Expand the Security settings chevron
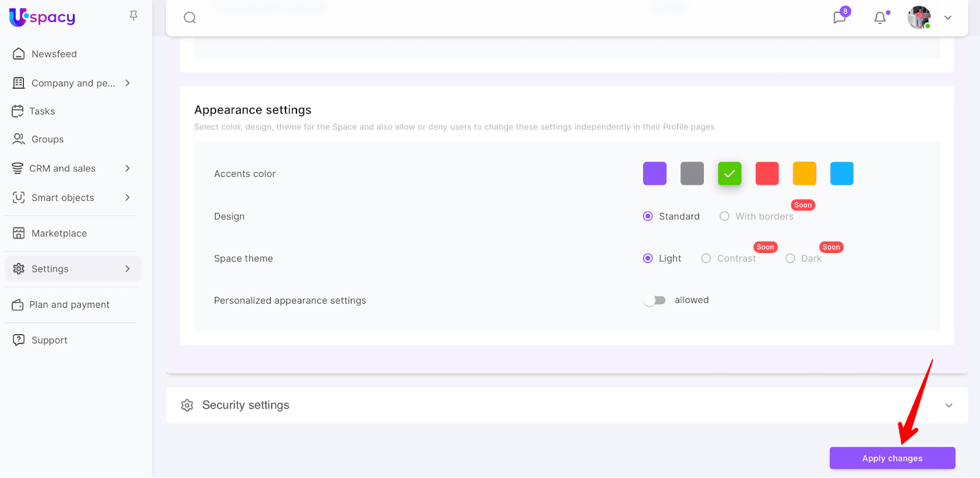This screenshot has height=478, width=980. click(x=948, y=405)
